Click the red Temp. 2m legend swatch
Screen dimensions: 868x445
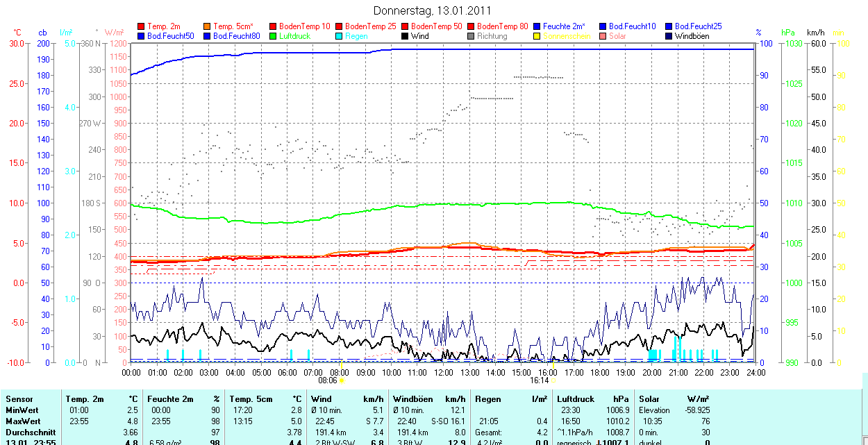point(142,26)
